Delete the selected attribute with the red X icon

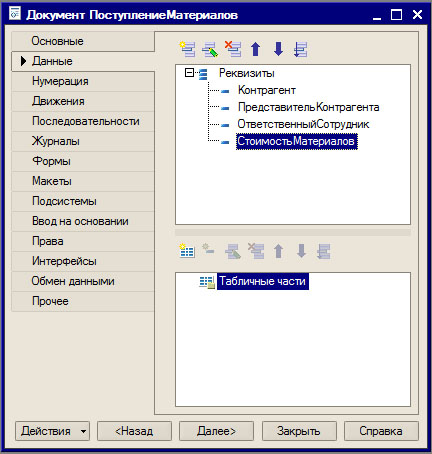(233, 49)
